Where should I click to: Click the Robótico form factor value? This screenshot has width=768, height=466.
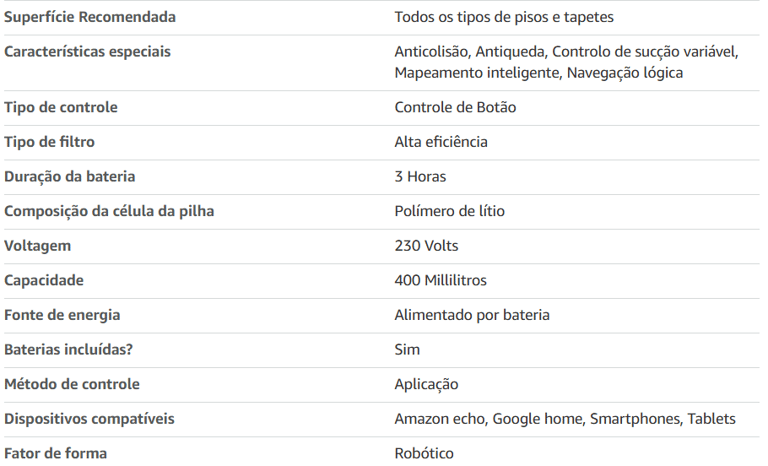pos(424,454)
